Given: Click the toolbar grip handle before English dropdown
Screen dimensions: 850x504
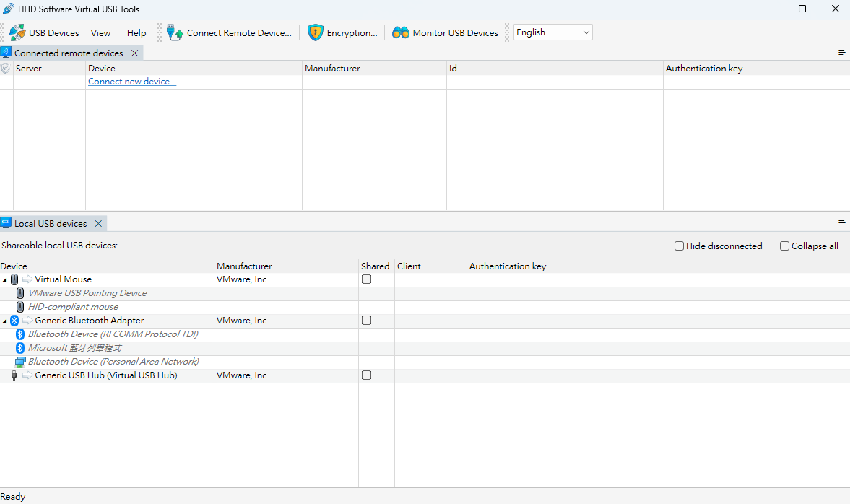Looking at the screenshot, I should point(508,32).
